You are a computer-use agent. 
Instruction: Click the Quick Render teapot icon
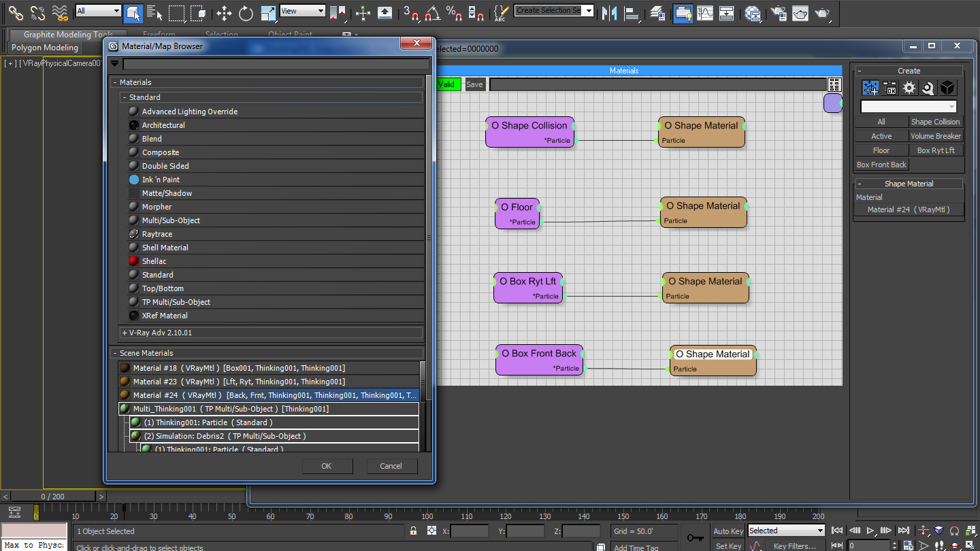(823, 12)
